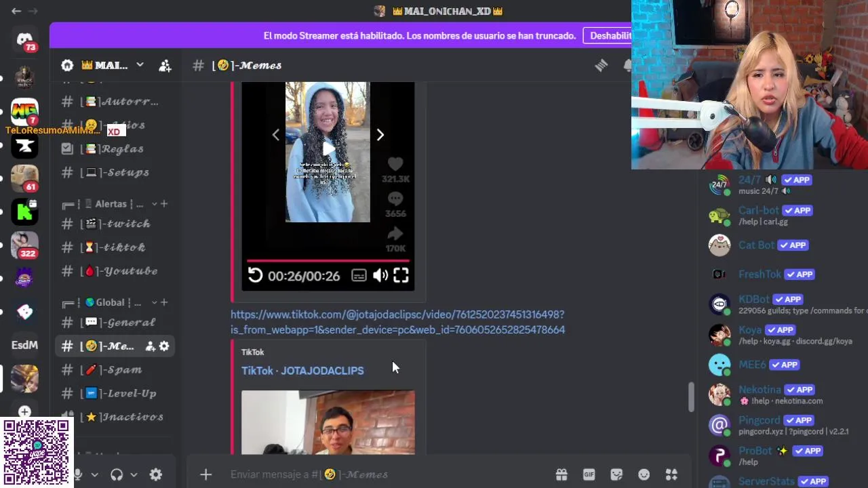868x488 pixels.
Task: Open Memes channel settings gear
Action: (x=164, y=346)
